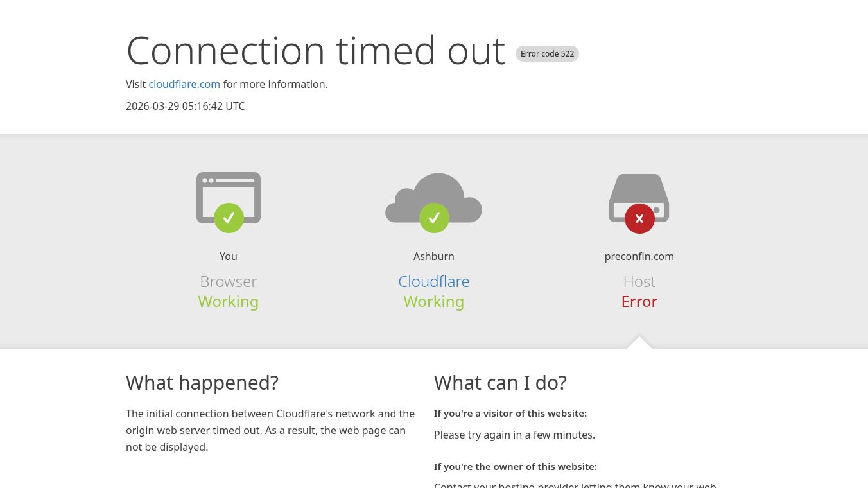868x488 pixels.
Task: Click the Error code 522 badge
Action: (x=547, y=54)
